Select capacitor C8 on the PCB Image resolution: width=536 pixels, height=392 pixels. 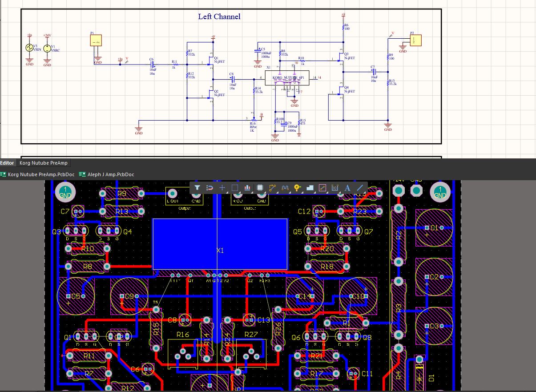185,319
